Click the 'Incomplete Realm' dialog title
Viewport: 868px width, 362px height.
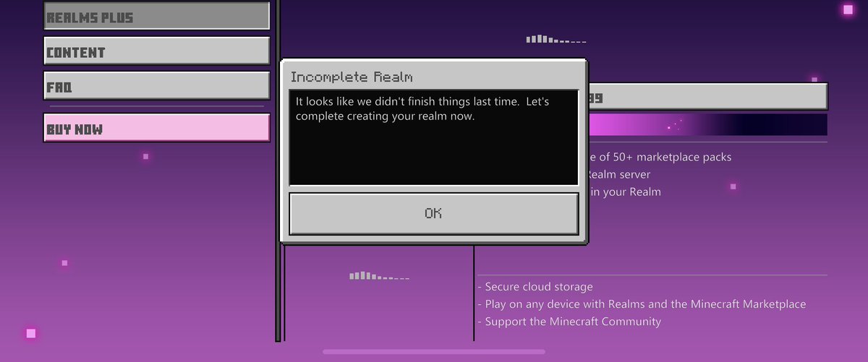click(x=352, y=77)
